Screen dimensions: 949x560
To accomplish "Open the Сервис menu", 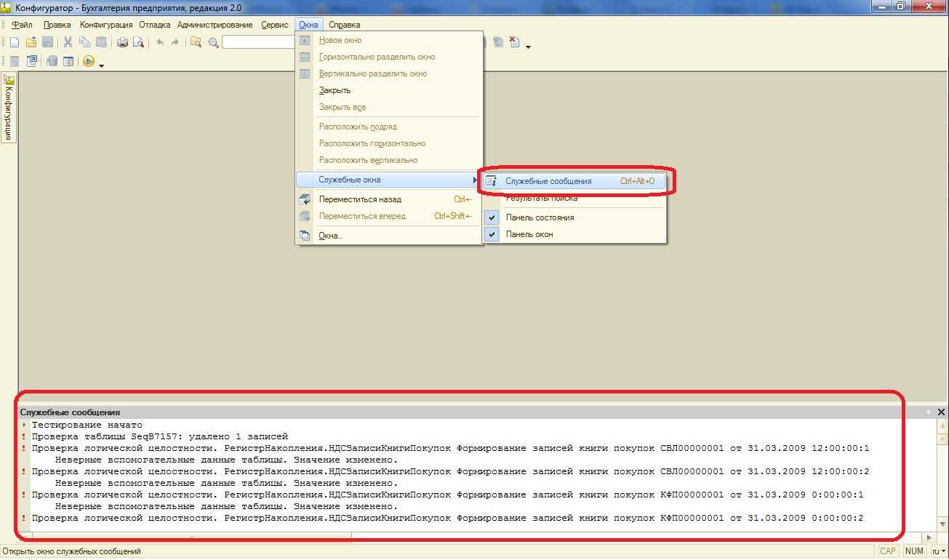I will pyautogui.click(x=275, y=25).
